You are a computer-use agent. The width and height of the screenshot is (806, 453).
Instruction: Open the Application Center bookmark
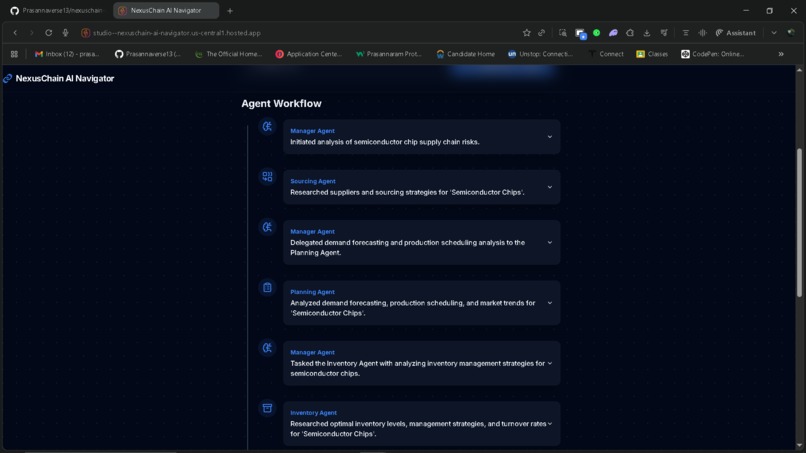[x=308, y=54]
